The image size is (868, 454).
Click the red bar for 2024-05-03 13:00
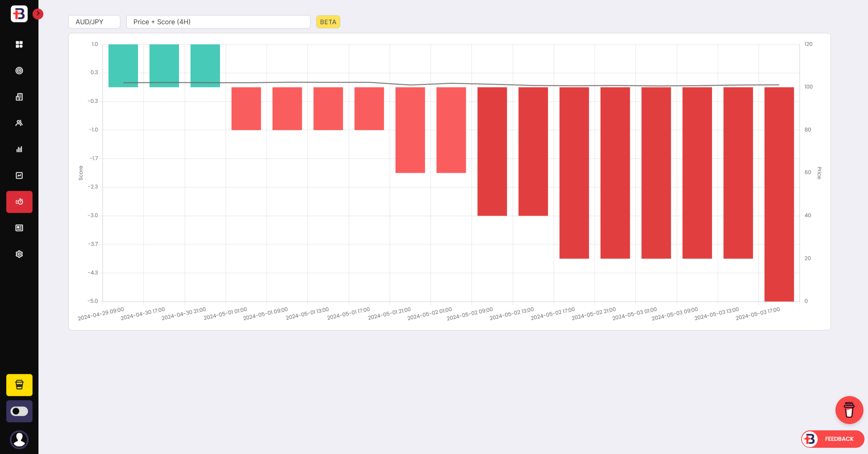(738, 173)
